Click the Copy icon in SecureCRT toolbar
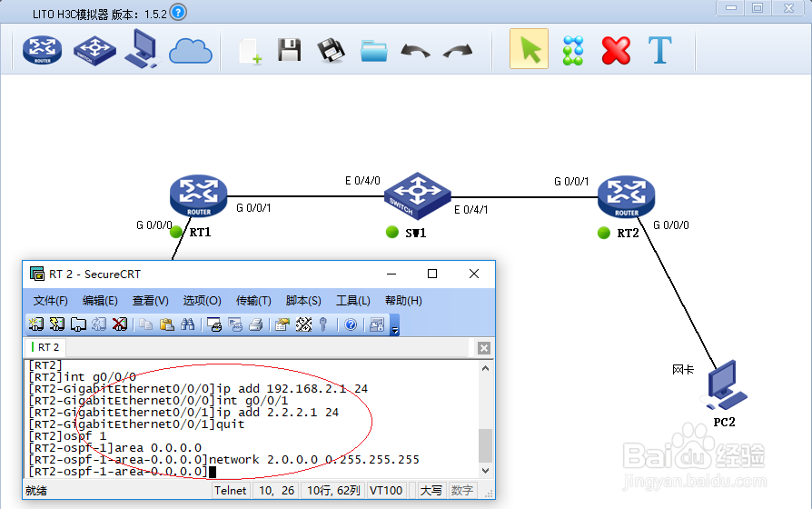The height and width of the screenshot is (509, 812). coord(145,324)
